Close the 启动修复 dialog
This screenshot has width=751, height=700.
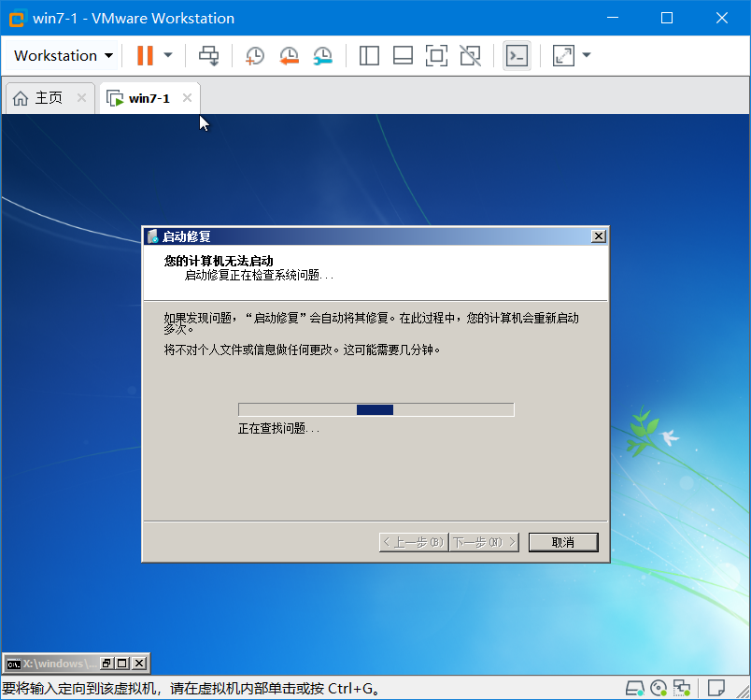click(599, 236)
